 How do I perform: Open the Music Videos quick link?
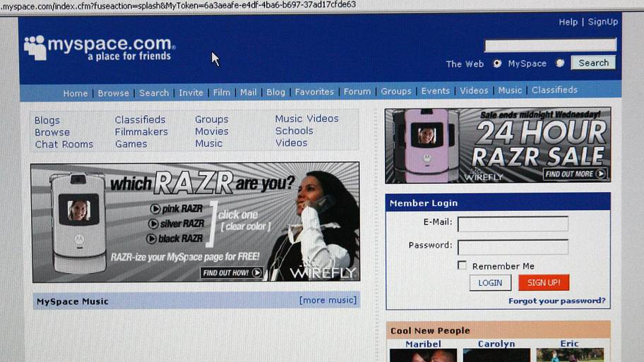pyautogui.click(x=306, y=119)
